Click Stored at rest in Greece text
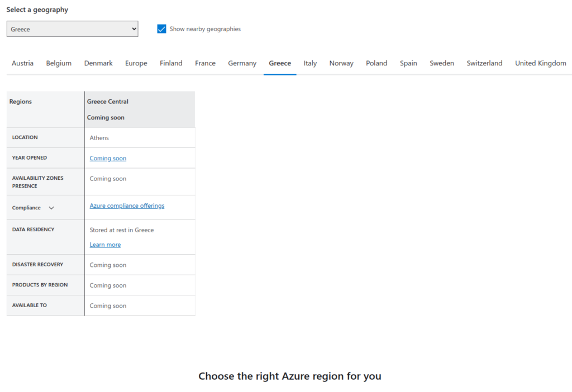The height and width of the screenshot is (392, 572). point(122,230)
